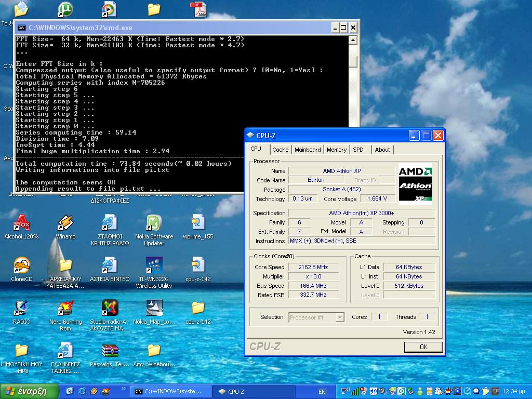The width and height of the screenshot is (532, 399).
Task: Expand hidden quick launch items chevron
Action: click(x=124, y=389)
